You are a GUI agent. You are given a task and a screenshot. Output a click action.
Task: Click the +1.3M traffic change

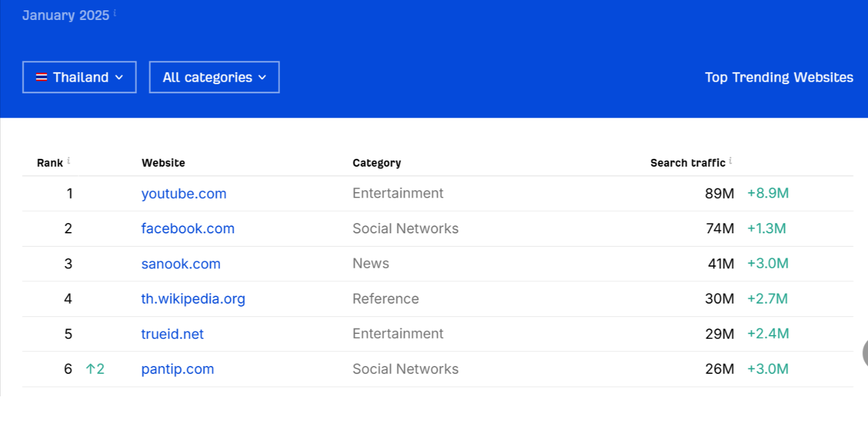click(766, 228)
